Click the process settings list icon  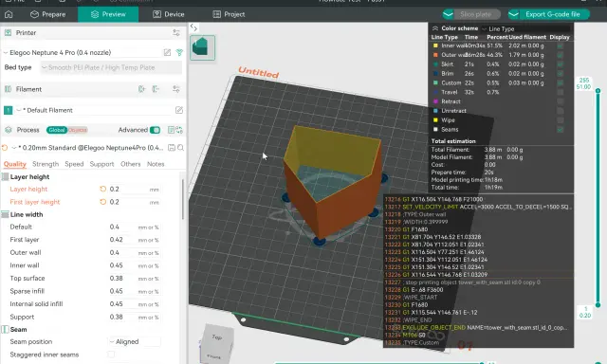pos(171,130)
